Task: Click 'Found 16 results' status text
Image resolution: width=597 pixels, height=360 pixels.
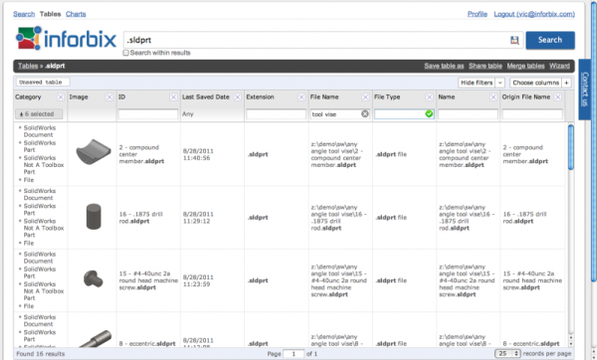Action: click(40, 354)
